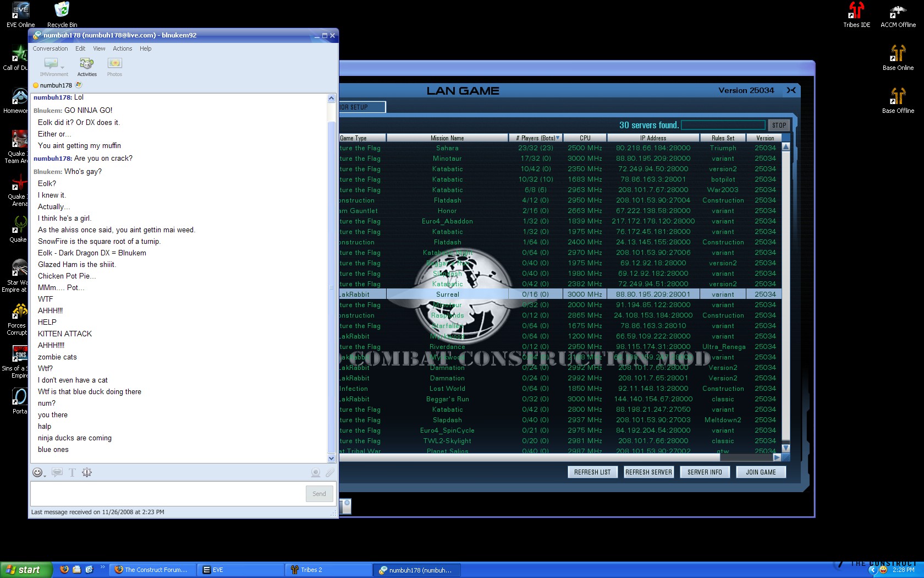The image size is (924, 578).
Task: Switch to the Tribes 2 taskbar button
Action: click(329, 570)
